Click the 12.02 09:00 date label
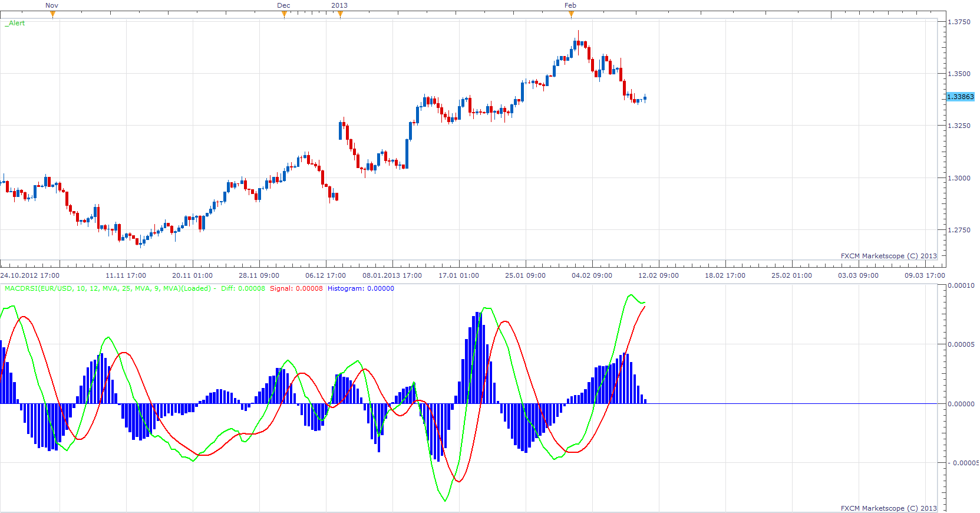Image resolution: width=980 pixels, height=513 pixels. (x=658, y=275)
